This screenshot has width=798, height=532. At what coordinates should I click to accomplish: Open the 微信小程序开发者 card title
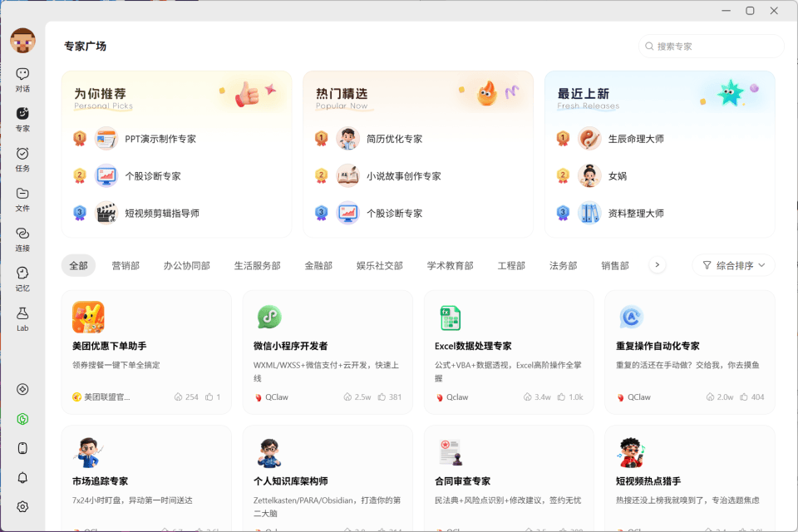(291, 346)
